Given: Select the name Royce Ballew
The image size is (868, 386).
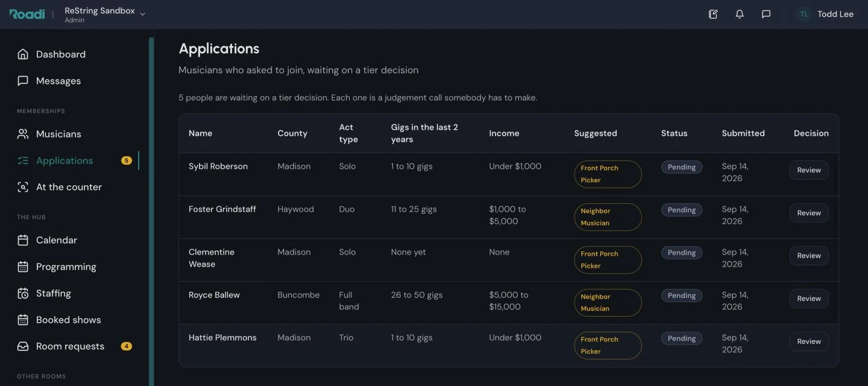Looking at the screenshot, I should tap(214, 295).
